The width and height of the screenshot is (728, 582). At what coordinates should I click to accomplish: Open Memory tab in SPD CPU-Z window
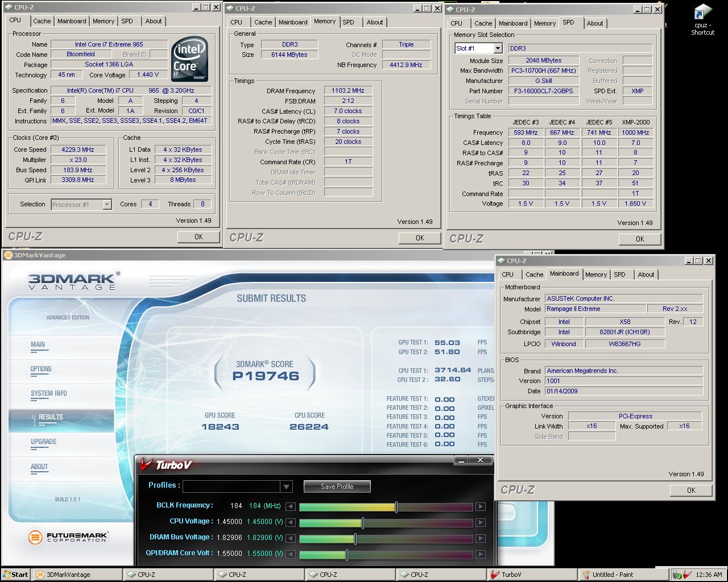tap(545, 23)
